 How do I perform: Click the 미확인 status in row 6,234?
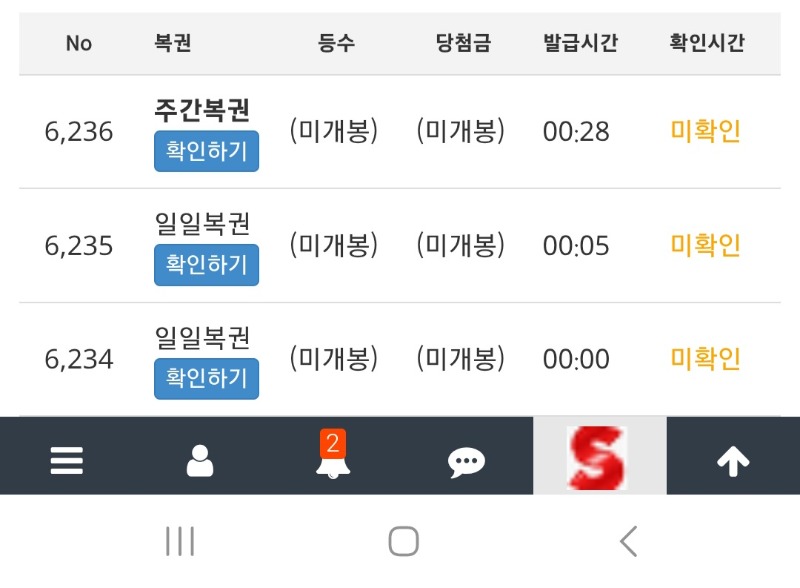705,359
